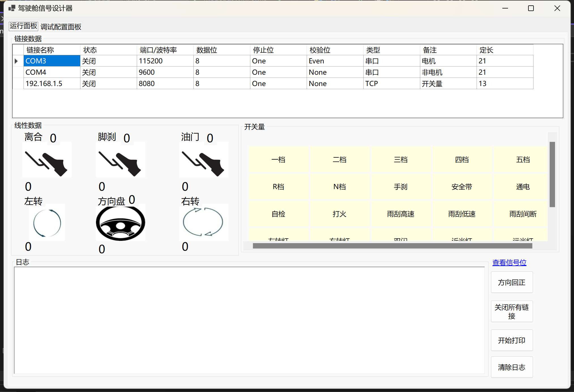
Task: Click the switch panel vertical scrollbar thumb
Action: [x=552, y=174]
